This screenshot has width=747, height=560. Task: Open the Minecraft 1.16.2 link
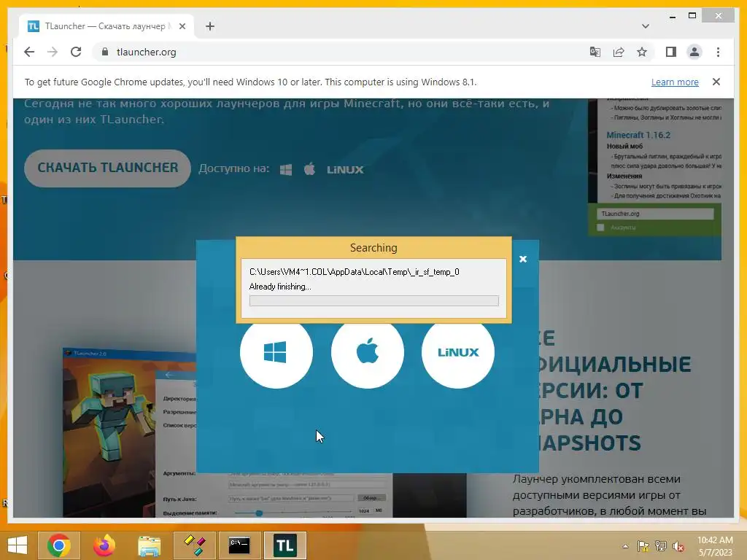[x=638, y=135]
